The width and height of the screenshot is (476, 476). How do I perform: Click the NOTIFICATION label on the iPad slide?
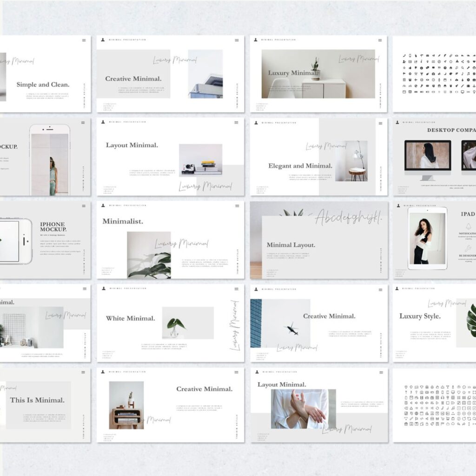pos(467,233)
